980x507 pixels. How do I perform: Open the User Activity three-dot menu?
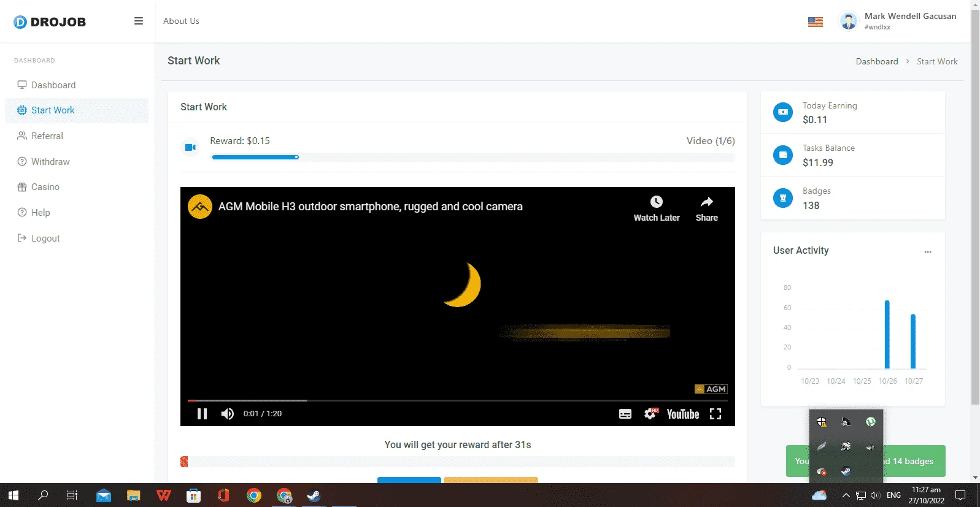click(x=928, y=251)
